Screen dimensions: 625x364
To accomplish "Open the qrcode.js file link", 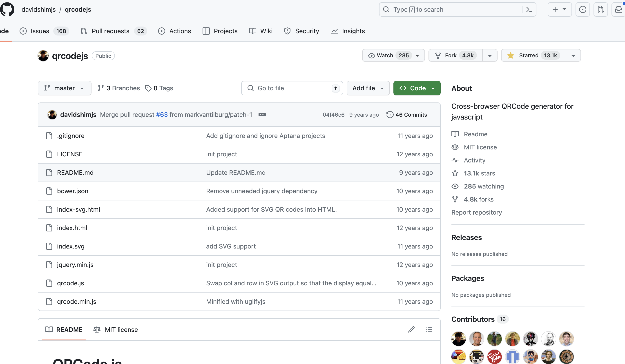I will tap(71, 282).
